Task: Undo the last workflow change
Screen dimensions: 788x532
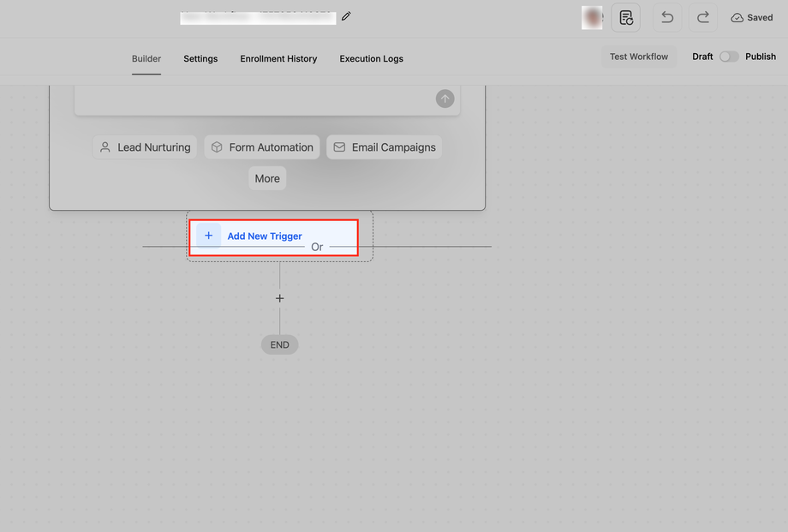Action: pyautogui.click(x=667, y=18)
